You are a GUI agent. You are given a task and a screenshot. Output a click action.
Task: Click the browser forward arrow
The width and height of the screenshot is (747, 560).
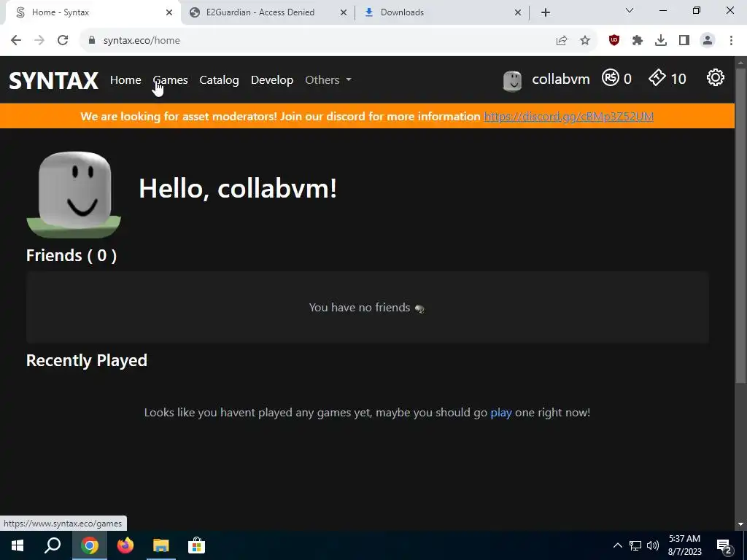[39, 41]
